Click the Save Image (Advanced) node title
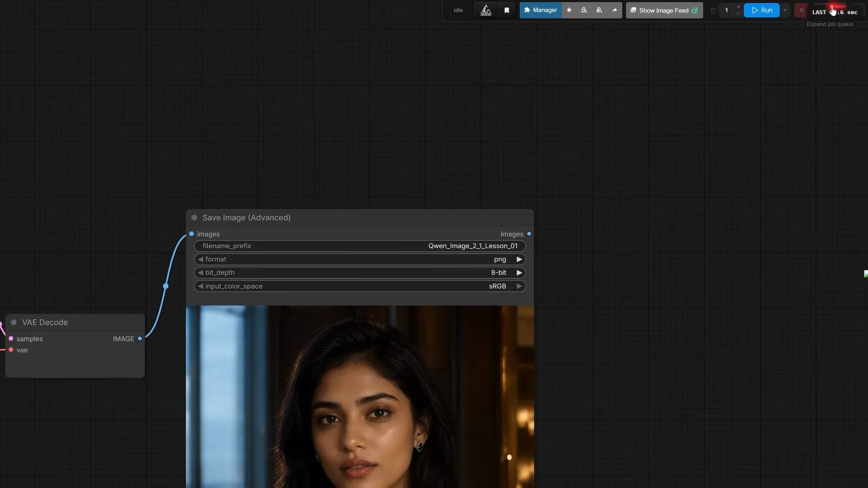Viewport: 868px width, 488px height. point(246,217)
